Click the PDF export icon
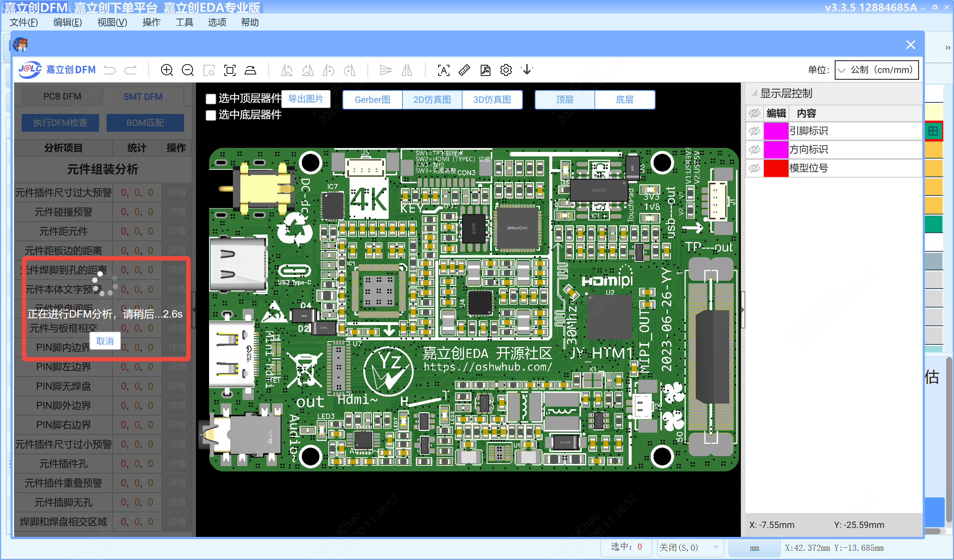The width and height of the screenshot is (954, 560). (x=485, y=70)
